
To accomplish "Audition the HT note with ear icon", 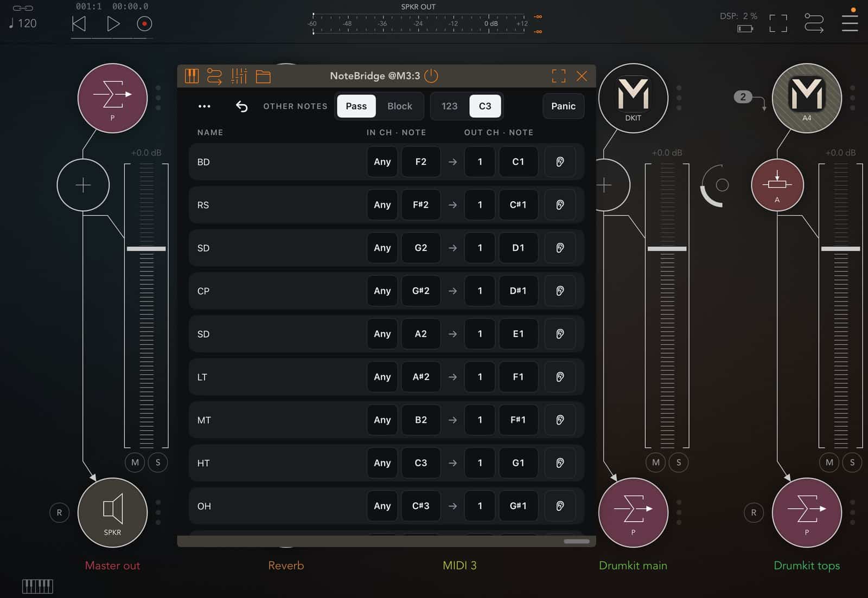I will 560,463.
